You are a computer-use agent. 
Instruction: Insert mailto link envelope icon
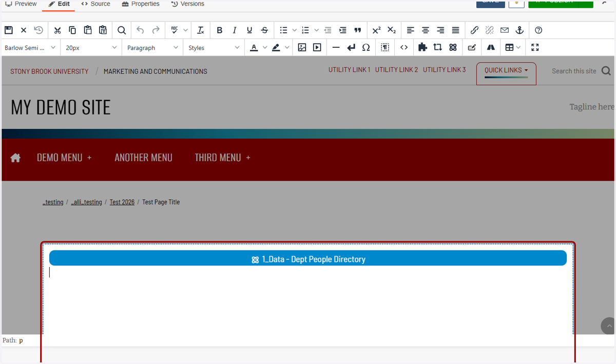point(505,30)
